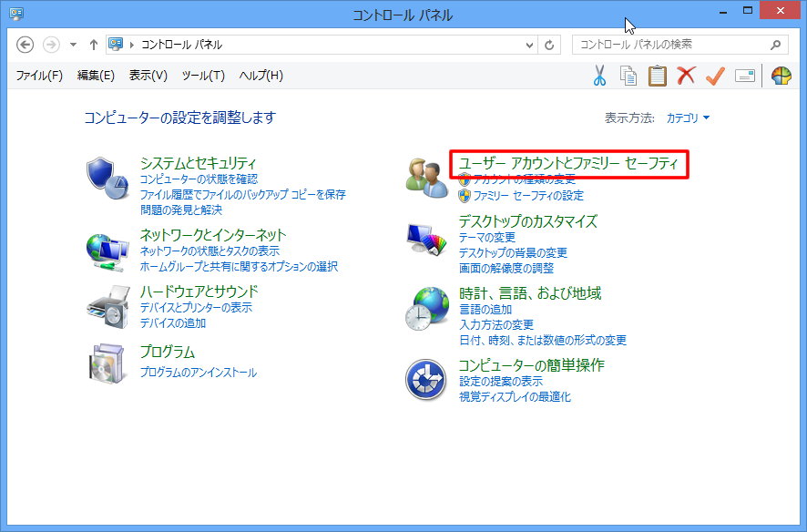Click 視覚ディスプレイの最適化 link

click(515, 396)
